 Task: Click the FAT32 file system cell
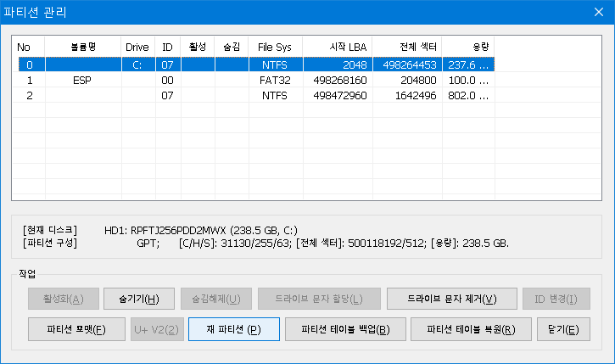[275, 80]
